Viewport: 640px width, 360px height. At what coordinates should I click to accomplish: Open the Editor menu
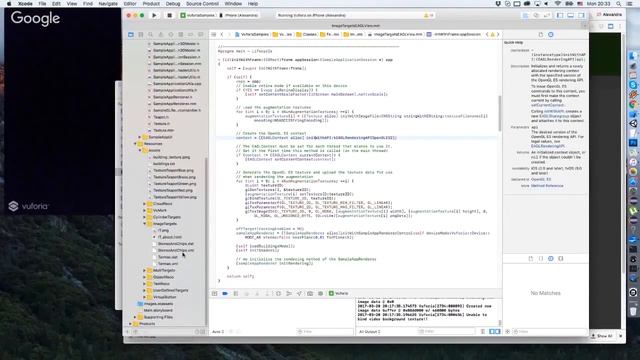point(130,4)
